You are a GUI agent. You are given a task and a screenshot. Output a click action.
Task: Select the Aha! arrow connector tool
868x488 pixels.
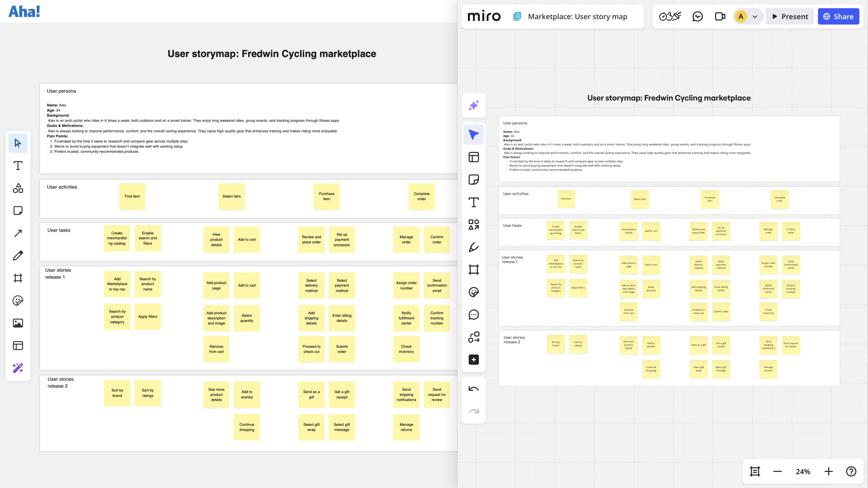[18, 233]
